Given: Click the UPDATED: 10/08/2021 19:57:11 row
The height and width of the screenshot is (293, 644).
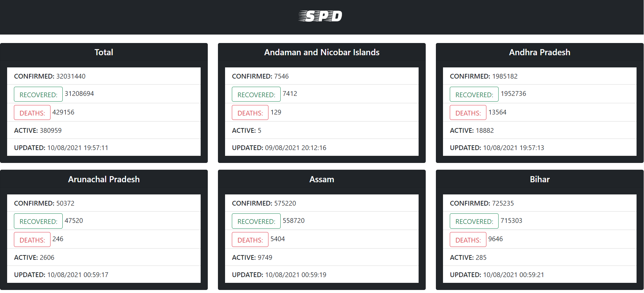Looking at the screenshot, I should coord(104,148).
